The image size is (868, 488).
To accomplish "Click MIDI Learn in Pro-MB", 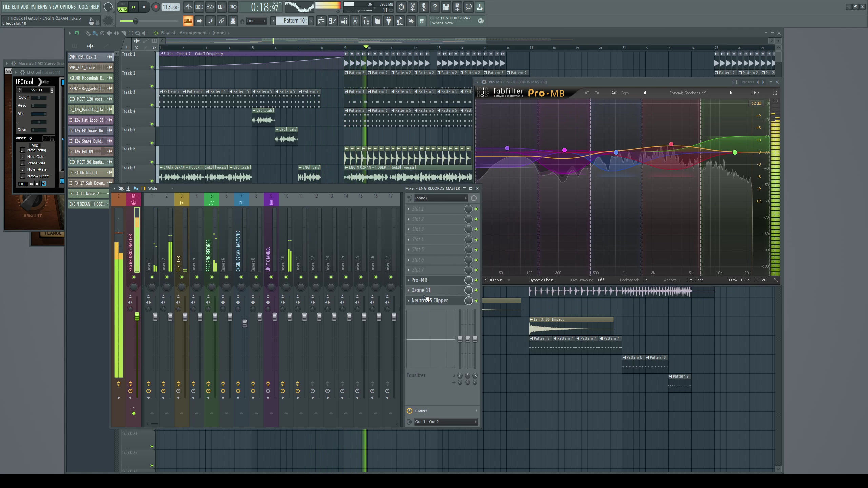I will click(493, 280).
